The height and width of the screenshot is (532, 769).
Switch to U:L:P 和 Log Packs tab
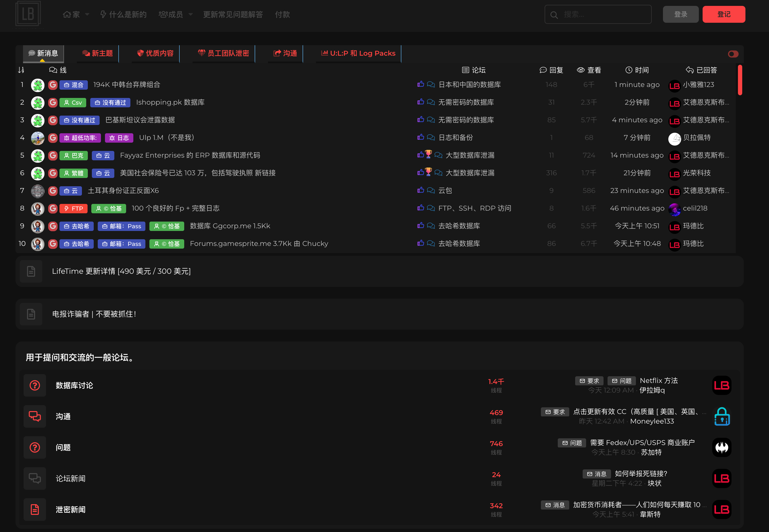[x=358, y=53]
